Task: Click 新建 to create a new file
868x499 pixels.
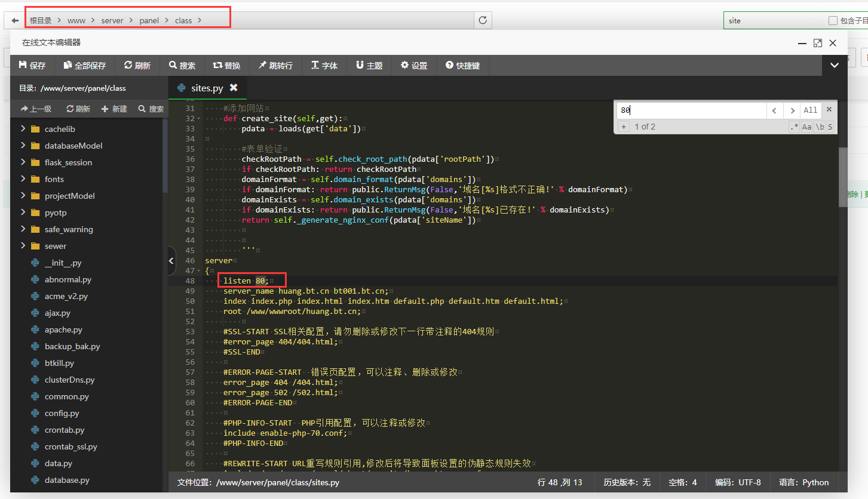Action: [115, 109]
